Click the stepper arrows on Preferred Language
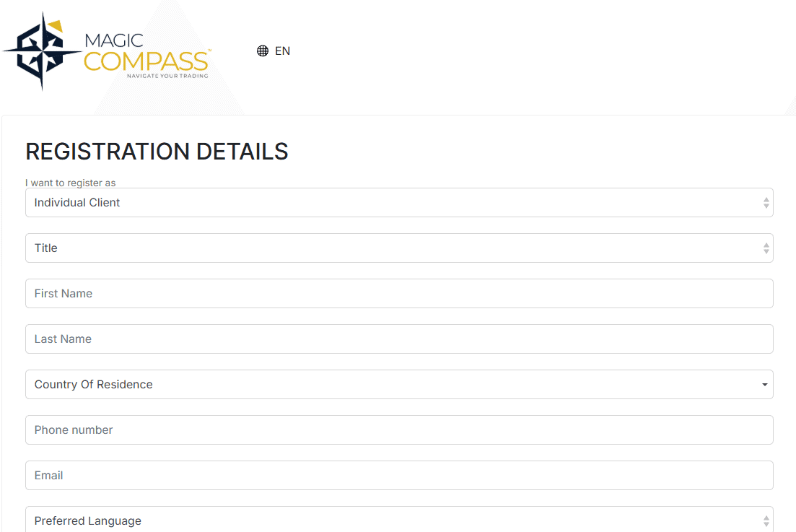 click(766, 519)
